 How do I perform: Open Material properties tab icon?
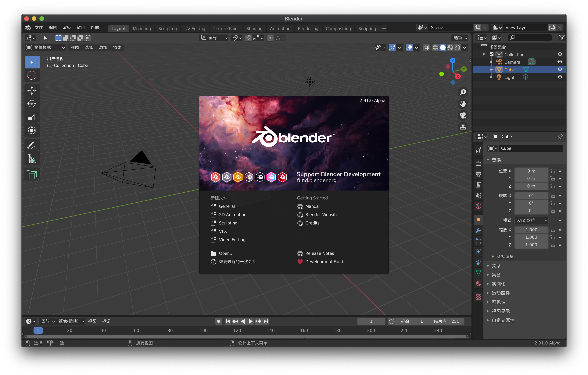[479, 284]
